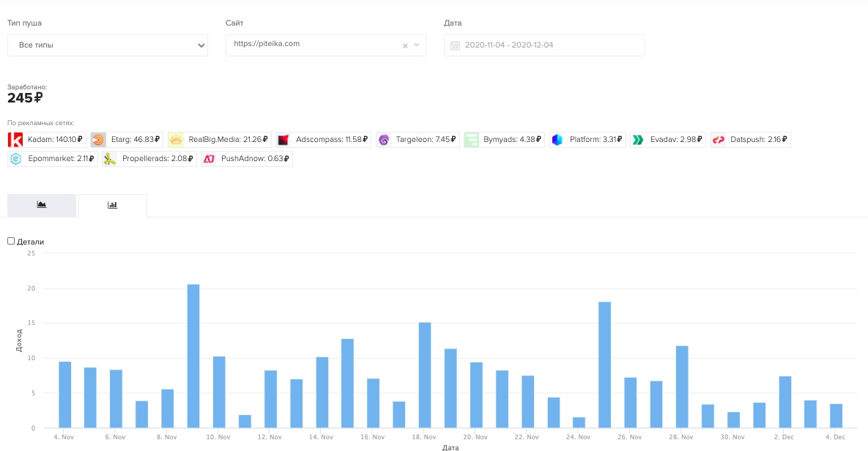Viewport: 868px width, 451px height.
Task: Click the calendar icon in date field
Action: [455, 45]
